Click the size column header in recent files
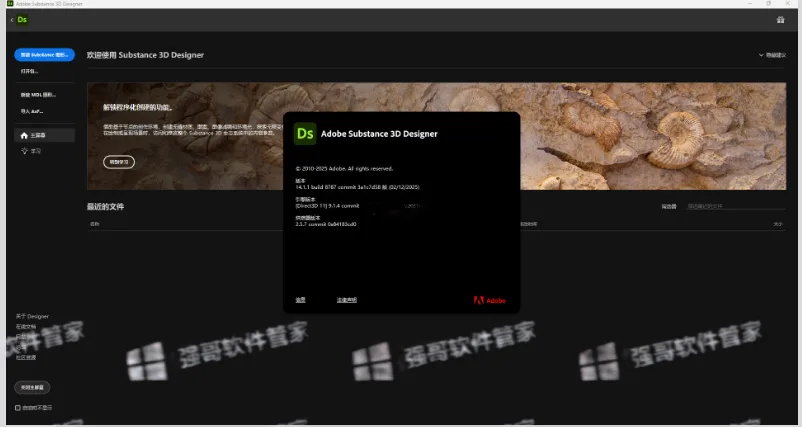The width and height of the screenshot is (802, 427). pos(778,224)
